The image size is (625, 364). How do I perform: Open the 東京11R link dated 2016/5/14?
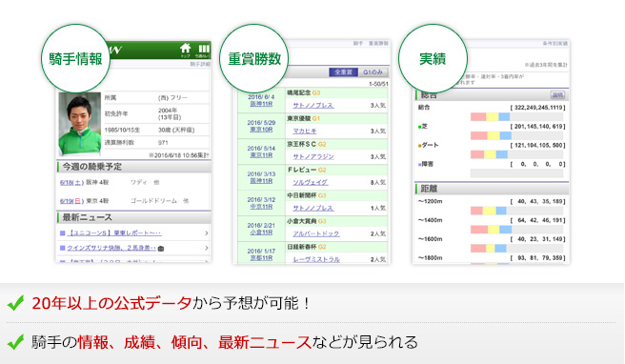coord(261,155)
